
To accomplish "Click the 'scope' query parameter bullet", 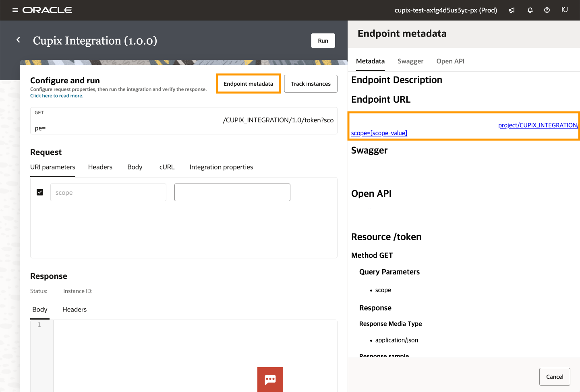I will (x=383, y=290).
